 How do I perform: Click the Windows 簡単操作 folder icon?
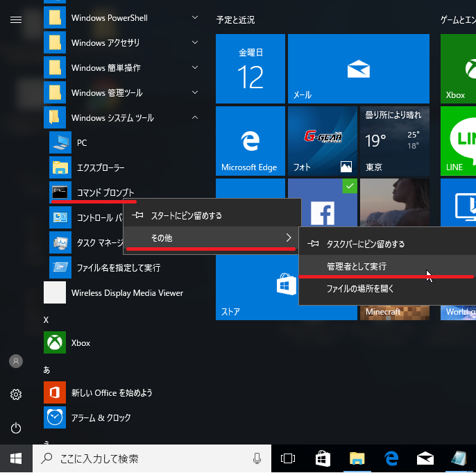pos(55,67)
